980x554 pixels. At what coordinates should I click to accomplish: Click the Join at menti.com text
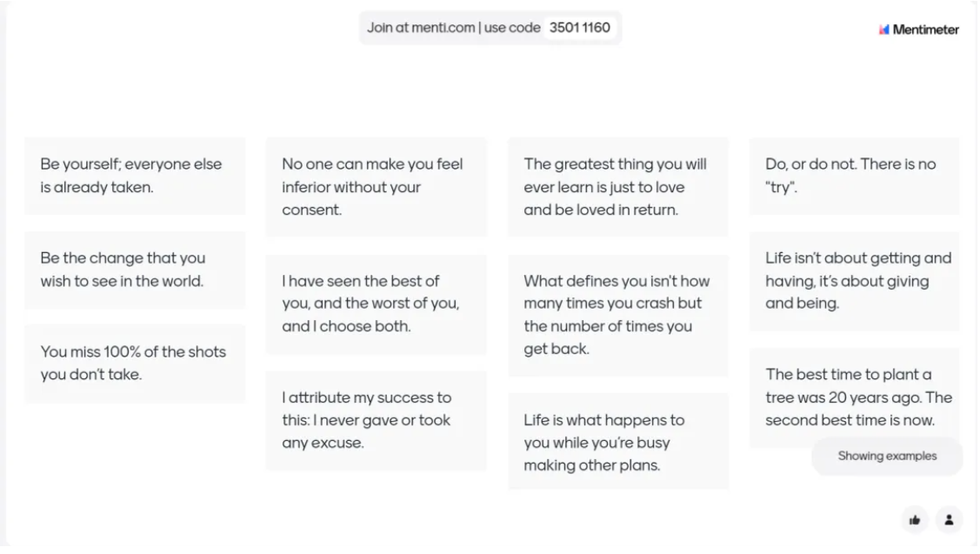[421, 28]
